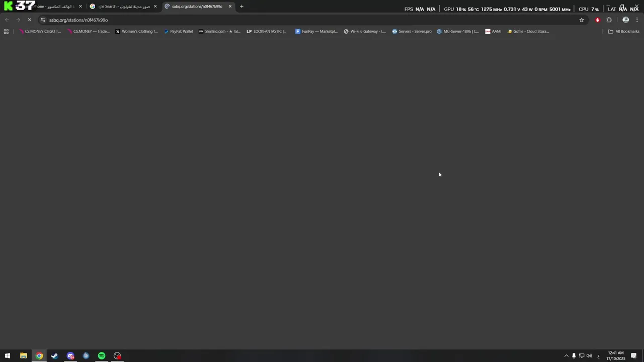The height and width of the screenshot is (362, 644).
Task: Open FunPay — Marketpl... bookmark
Action: point(316,31)
